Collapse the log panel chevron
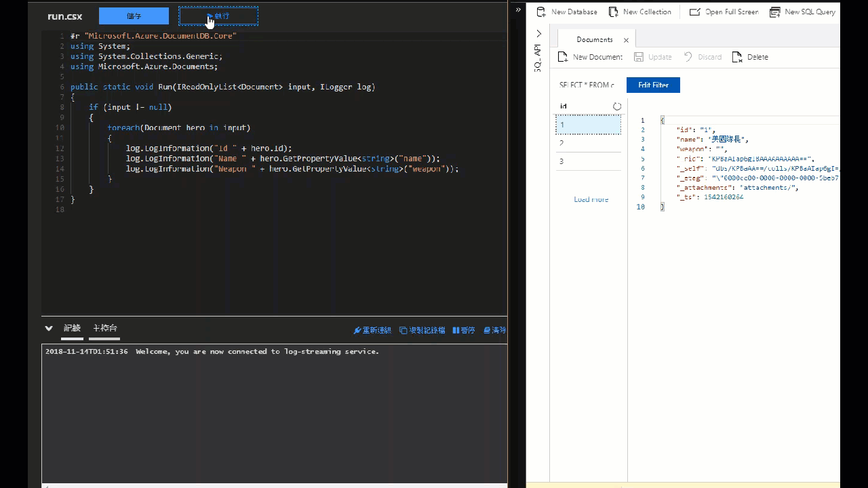 49,328
